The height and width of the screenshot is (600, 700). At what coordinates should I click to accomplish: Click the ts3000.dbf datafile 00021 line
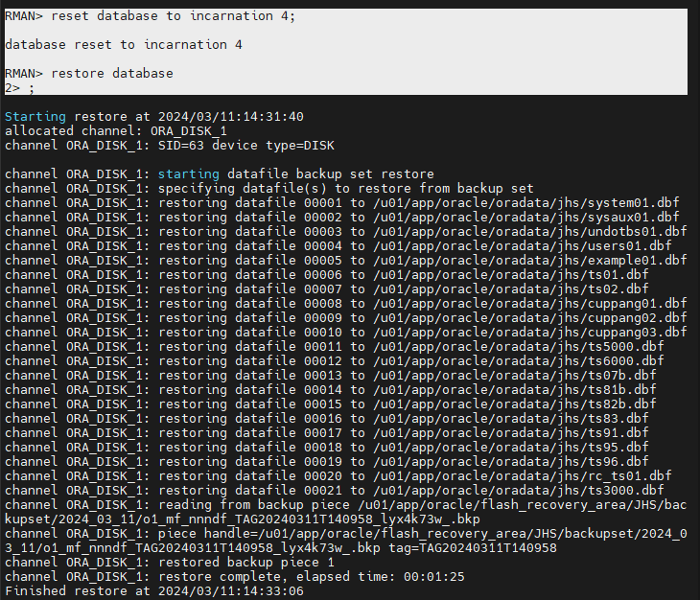coord(335,490)
